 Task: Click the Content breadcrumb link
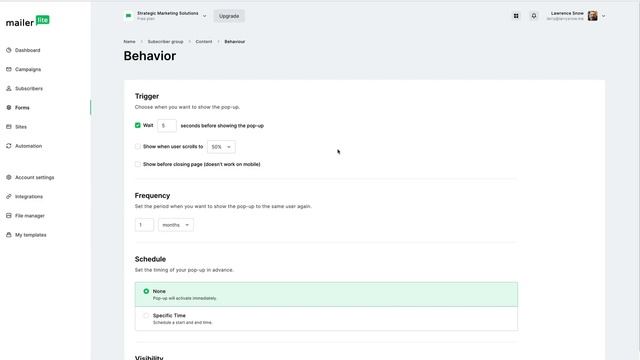pos(204,42)
